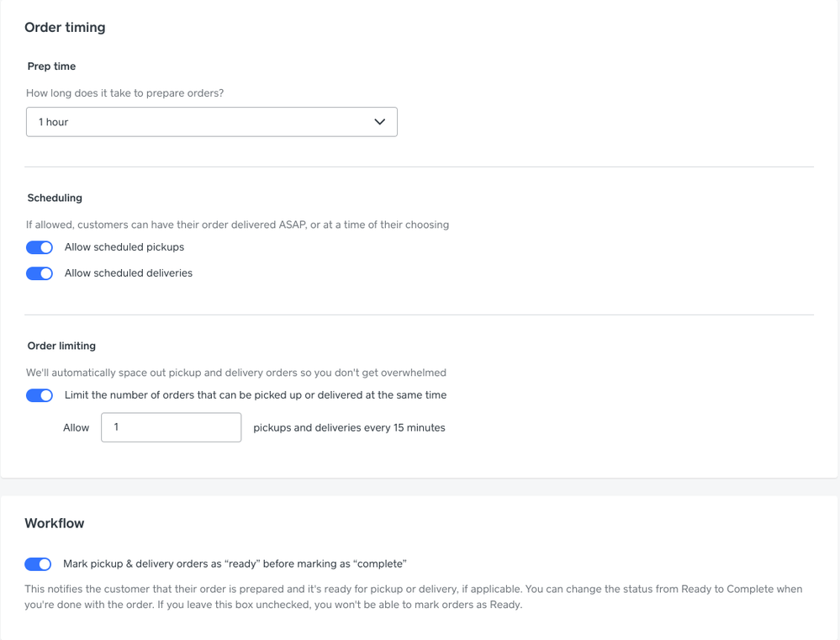Image resolution: width=840 pixels, height=640 pixels.
Task: Click the "Allow" label beside the number field
Action: pyautogui.click(x=76, y=428)
